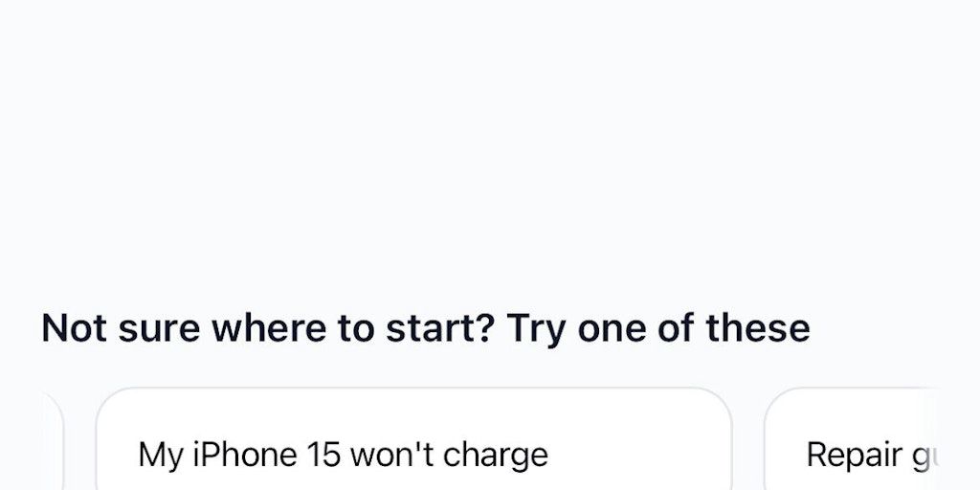Click the word "Repair" in the rightmost card
Viewport: 980px width, 490px height.
click(x=852, y=455)
